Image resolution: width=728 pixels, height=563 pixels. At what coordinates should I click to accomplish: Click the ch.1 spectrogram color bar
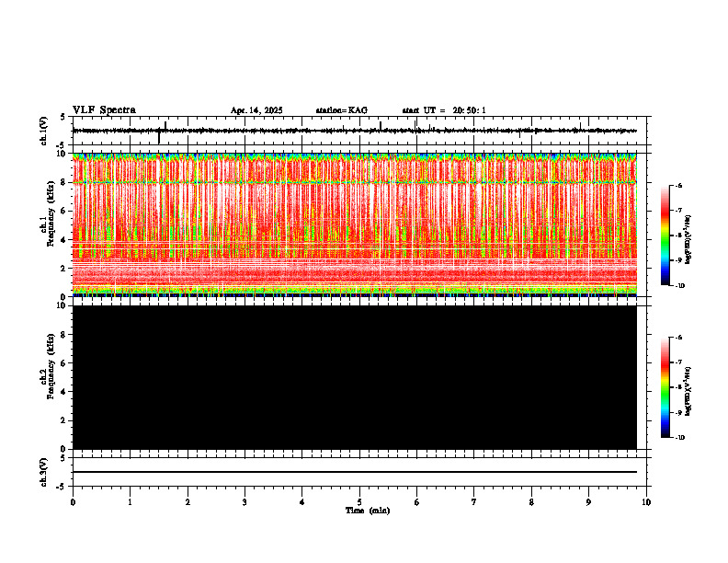pos(665,236)
